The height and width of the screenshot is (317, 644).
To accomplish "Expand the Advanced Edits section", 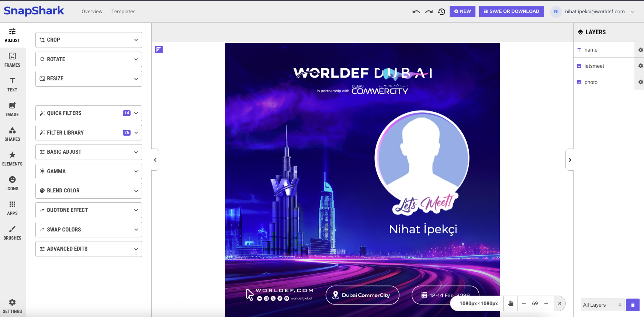I will 89,249.
